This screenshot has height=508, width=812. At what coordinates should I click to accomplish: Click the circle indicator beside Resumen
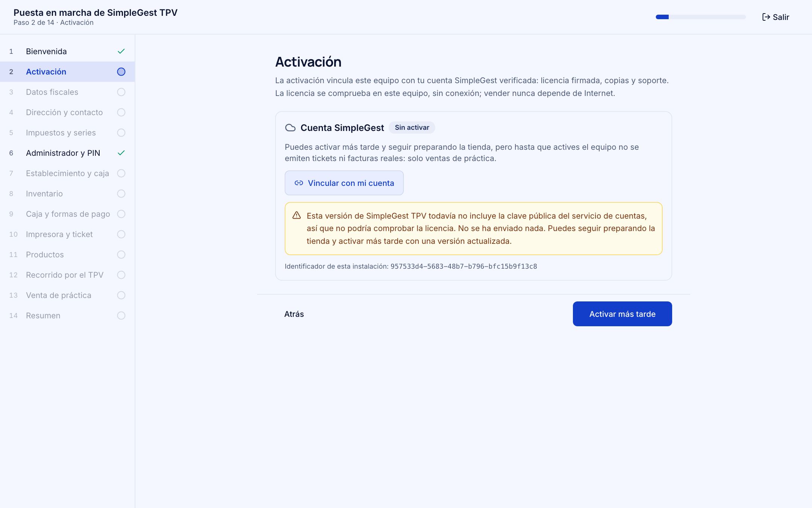point(121,315)
